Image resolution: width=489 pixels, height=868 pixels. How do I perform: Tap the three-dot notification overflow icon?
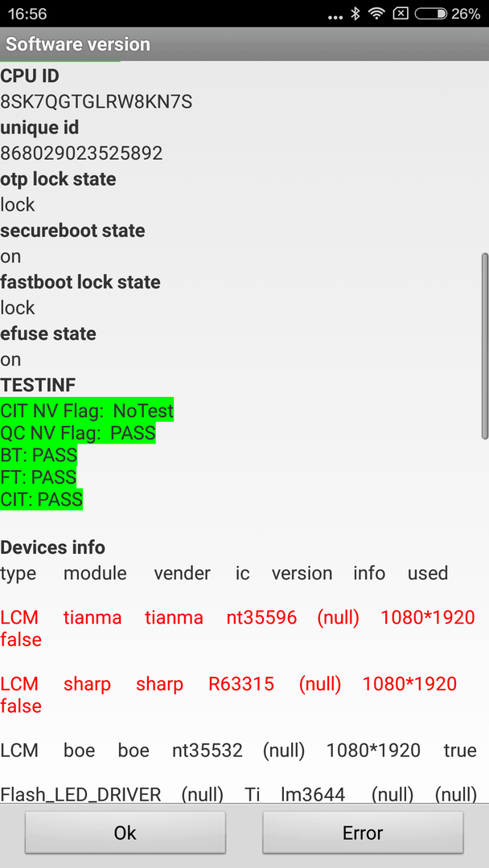335,18
